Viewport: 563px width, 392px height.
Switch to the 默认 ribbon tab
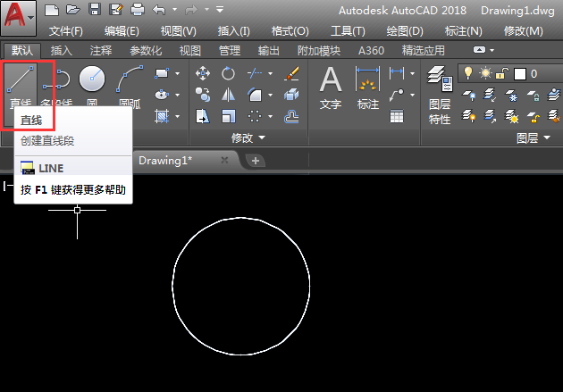(22, 51)
